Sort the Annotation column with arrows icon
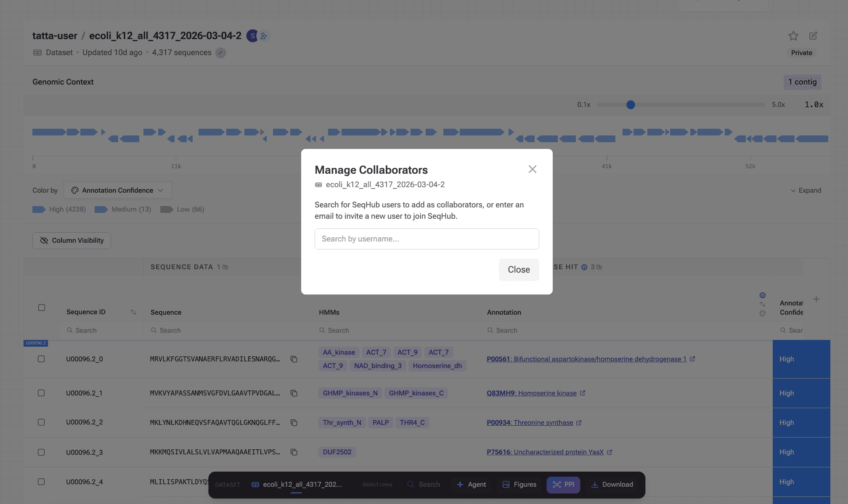848x504 pixels. tap(762, 304)
